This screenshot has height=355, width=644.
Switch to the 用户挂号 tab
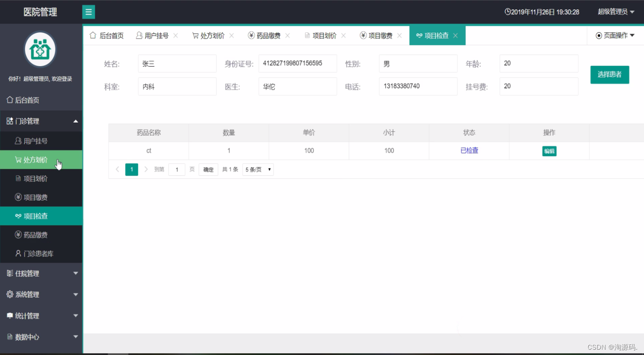pyautogui.click(x=156, y=35)
